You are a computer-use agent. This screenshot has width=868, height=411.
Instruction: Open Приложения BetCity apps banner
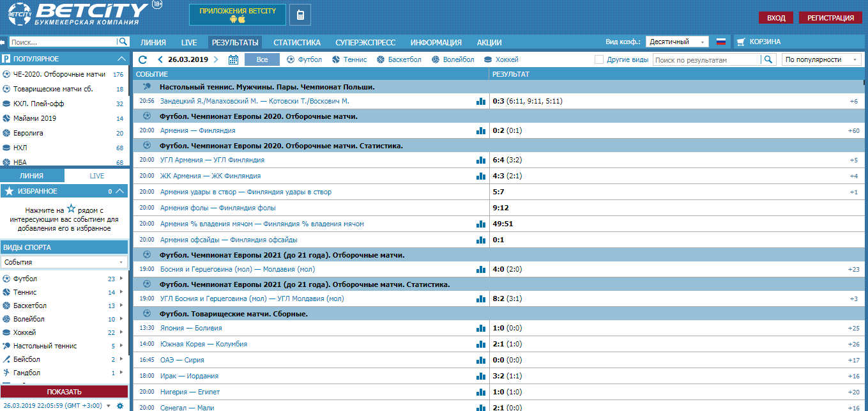[x=238, y=15]
